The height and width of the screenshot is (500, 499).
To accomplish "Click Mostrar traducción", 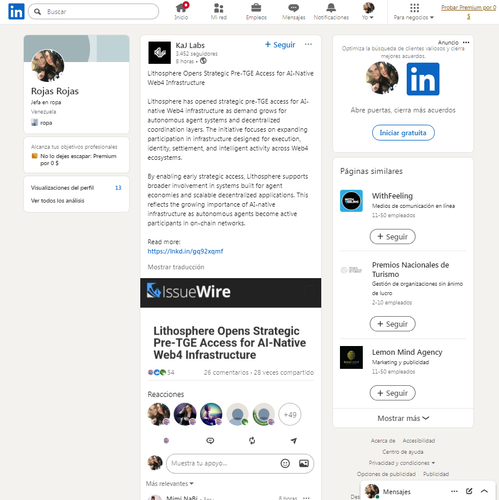I will [x=176, y=267].
